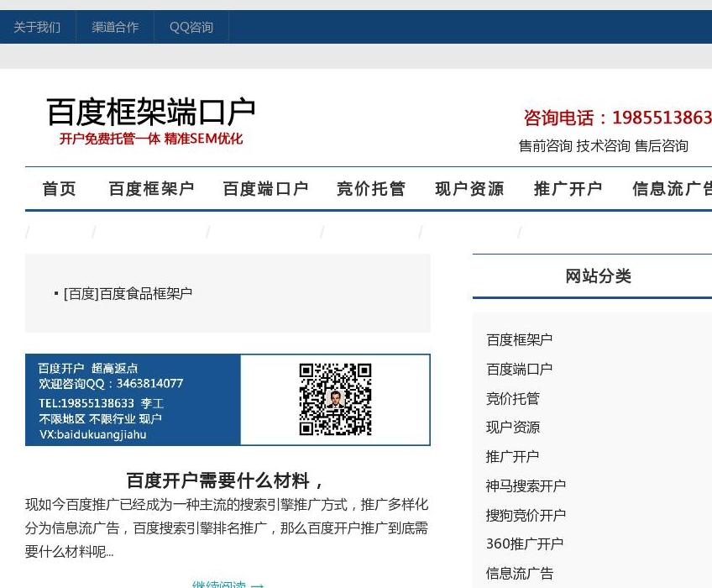Click the article excerpt starting 现如今百度推广
The height and width of the screenshot is (588, 712).
point(227,528)
